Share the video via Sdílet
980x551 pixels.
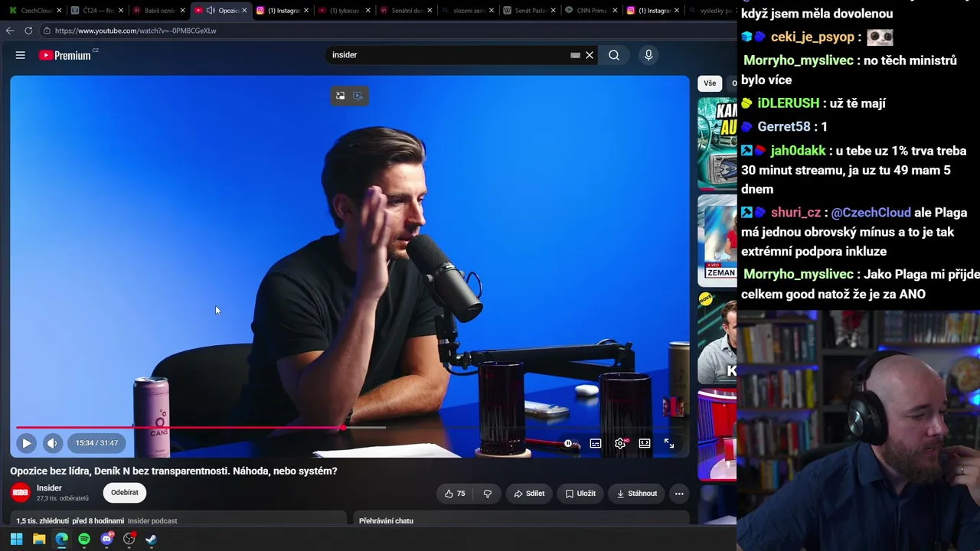click(529, 494)
